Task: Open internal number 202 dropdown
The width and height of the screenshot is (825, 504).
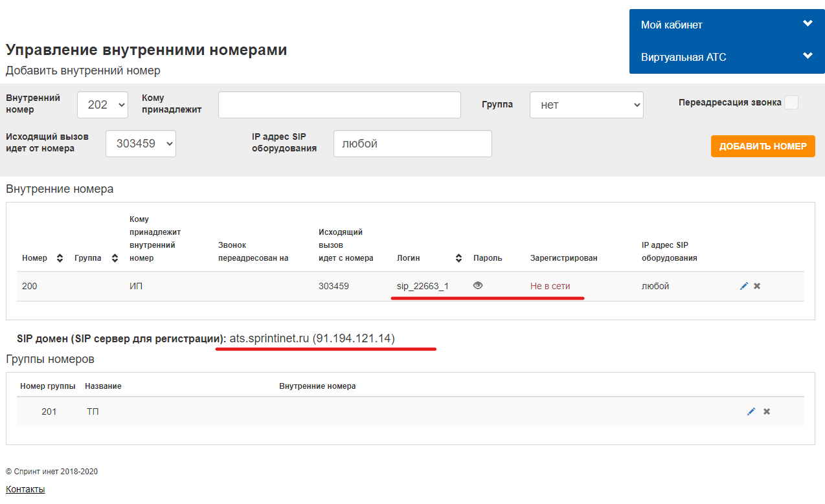Action: [102, 105]
